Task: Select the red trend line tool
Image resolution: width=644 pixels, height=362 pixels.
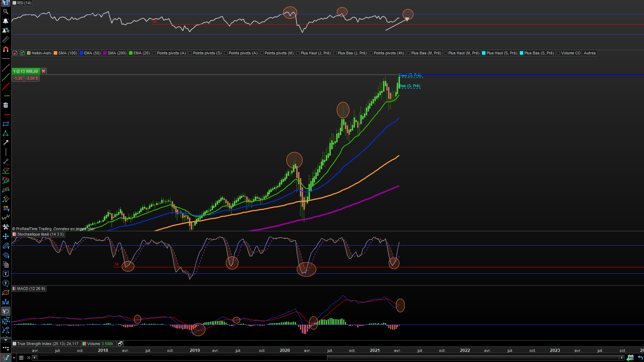Action: point(5,86)
